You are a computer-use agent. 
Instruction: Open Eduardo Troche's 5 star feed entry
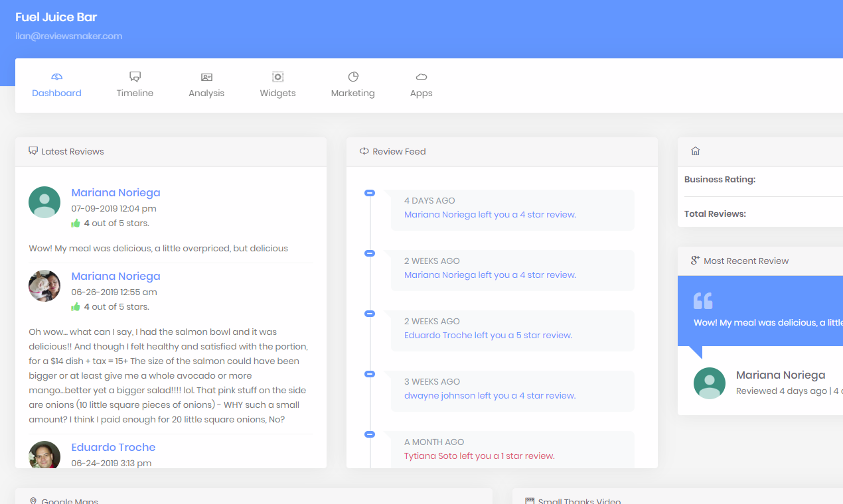[488, 336]
